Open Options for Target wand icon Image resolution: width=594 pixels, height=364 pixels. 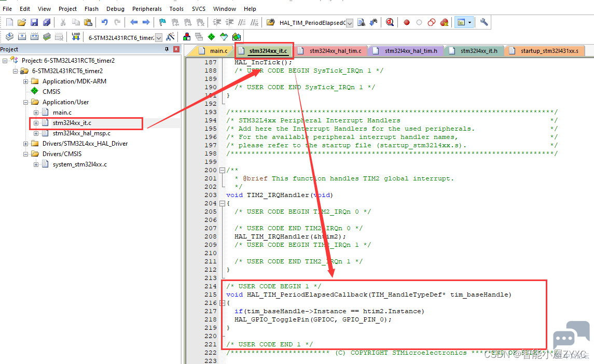tap(171, 37)
